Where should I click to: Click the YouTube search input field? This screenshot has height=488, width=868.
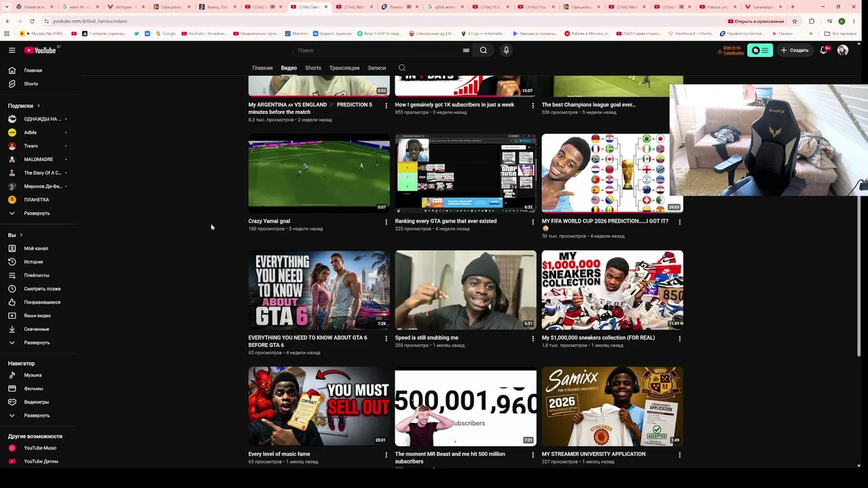click(378, 50)
